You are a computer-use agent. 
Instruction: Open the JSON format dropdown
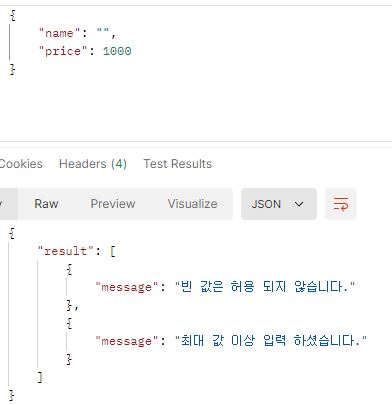[x=279, y=204]
